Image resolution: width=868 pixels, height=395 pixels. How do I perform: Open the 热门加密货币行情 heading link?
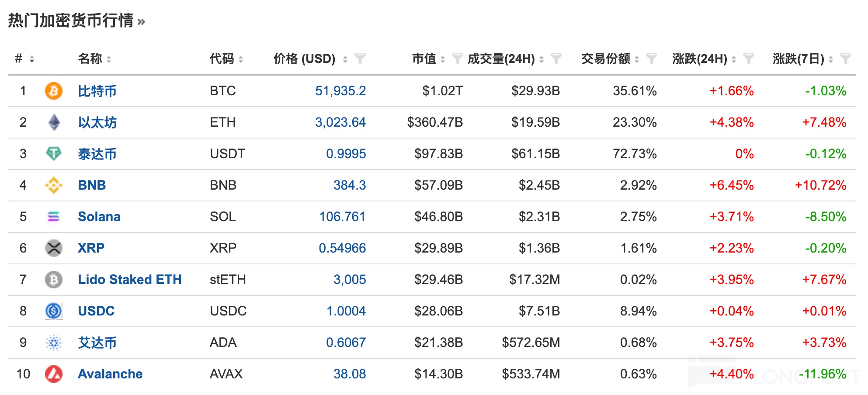76,21
